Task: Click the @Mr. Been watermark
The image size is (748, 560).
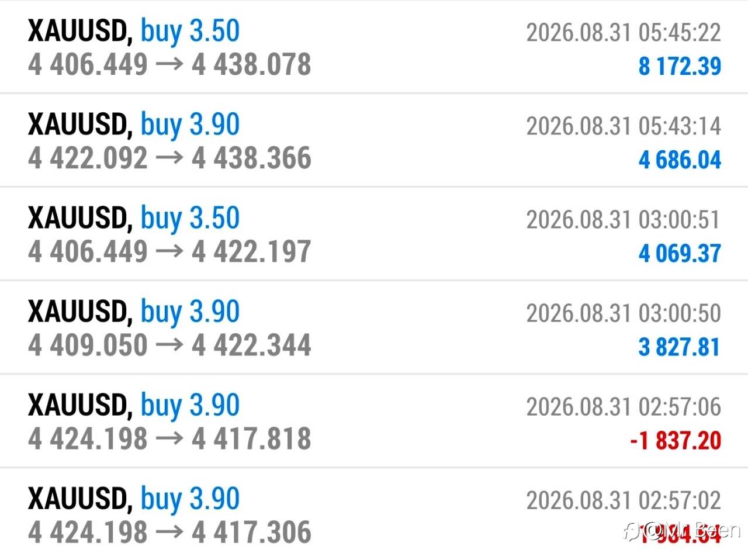Action: coord(682,531)
